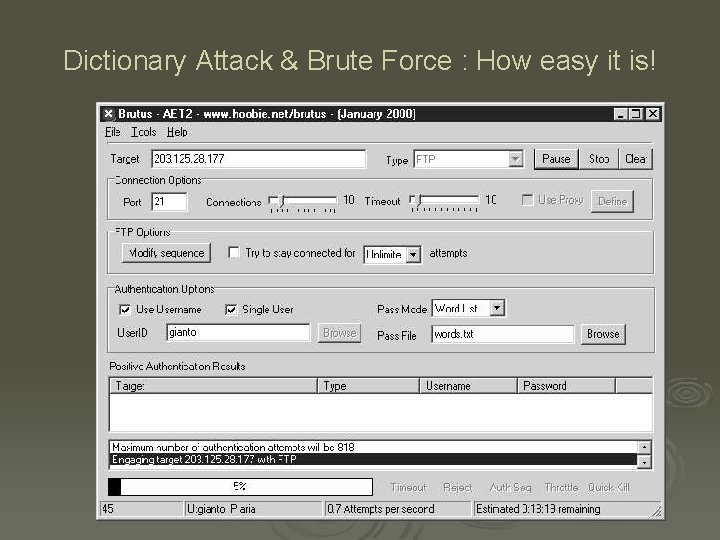Click the Username column header
This screenshot has height=540, width=720.
pos(468,386)
